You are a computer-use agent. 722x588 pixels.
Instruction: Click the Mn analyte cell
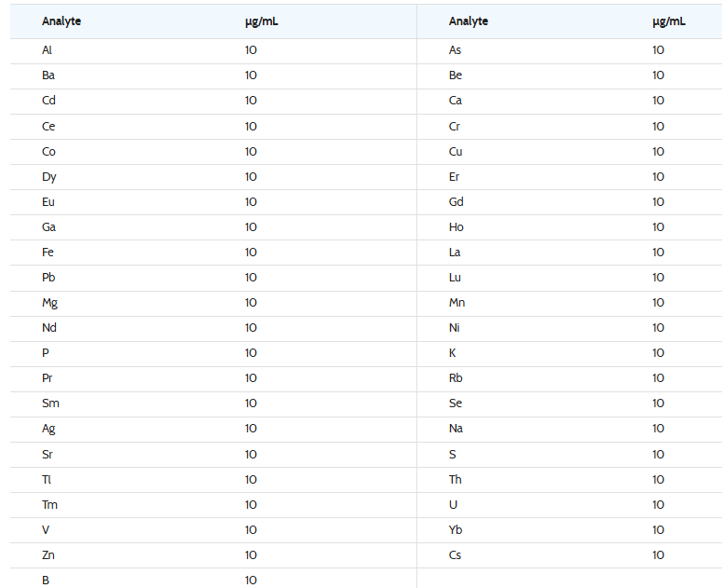click(457, 303)
